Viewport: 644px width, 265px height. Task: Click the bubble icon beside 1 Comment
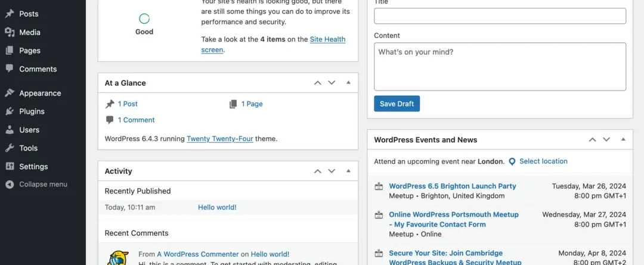click(110, 120)
